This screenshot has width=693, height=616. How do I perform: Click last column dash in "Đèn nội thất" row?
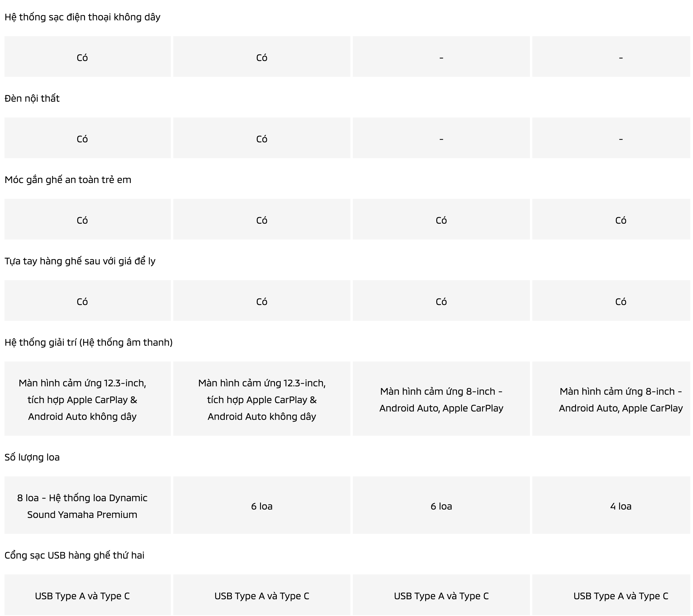point(621,139)
